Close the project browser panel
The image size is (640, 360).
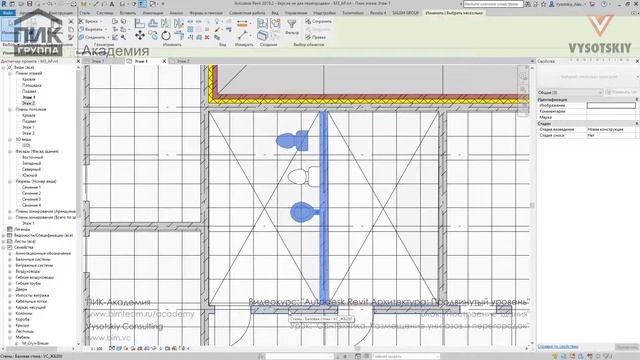click(x=78, y=61)
